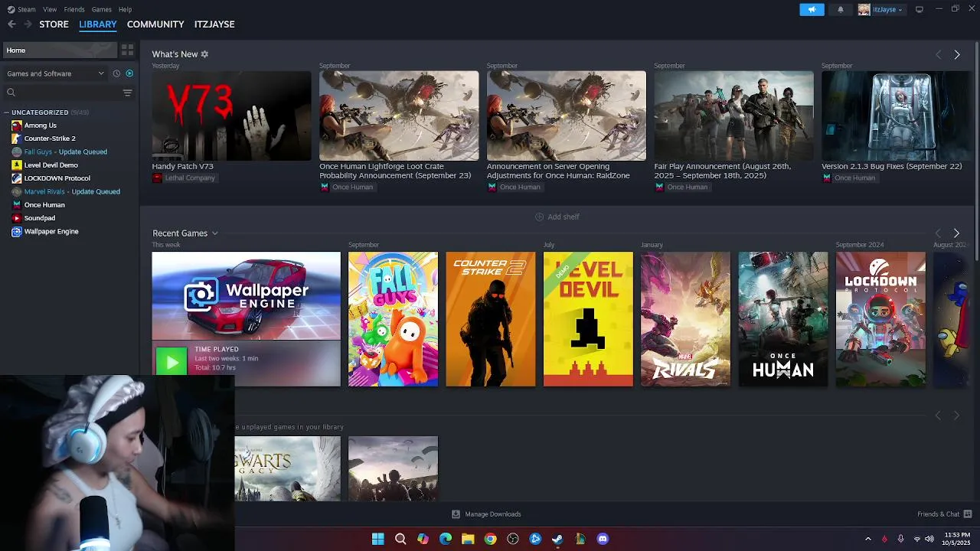
Task: Open the Counter-Strike 2 game cover
Action: 491,319
